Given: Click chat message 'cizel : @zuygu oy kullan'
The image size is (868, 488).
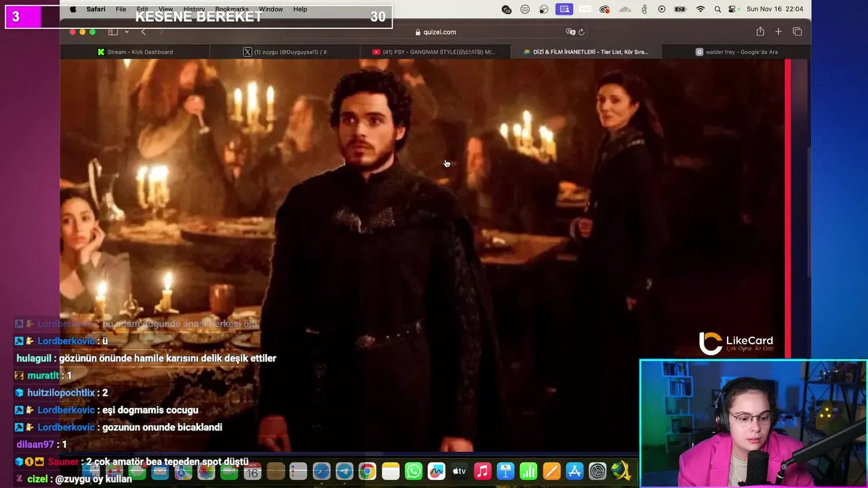Looking at the screenshot, I should tap(73, 479).
